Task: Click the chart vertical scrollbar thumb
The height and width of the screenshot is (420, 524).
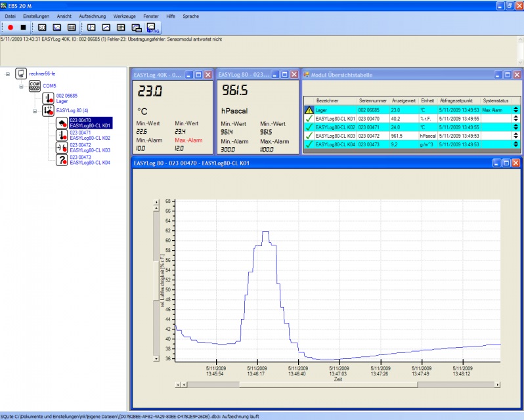Action: point(156,281)
